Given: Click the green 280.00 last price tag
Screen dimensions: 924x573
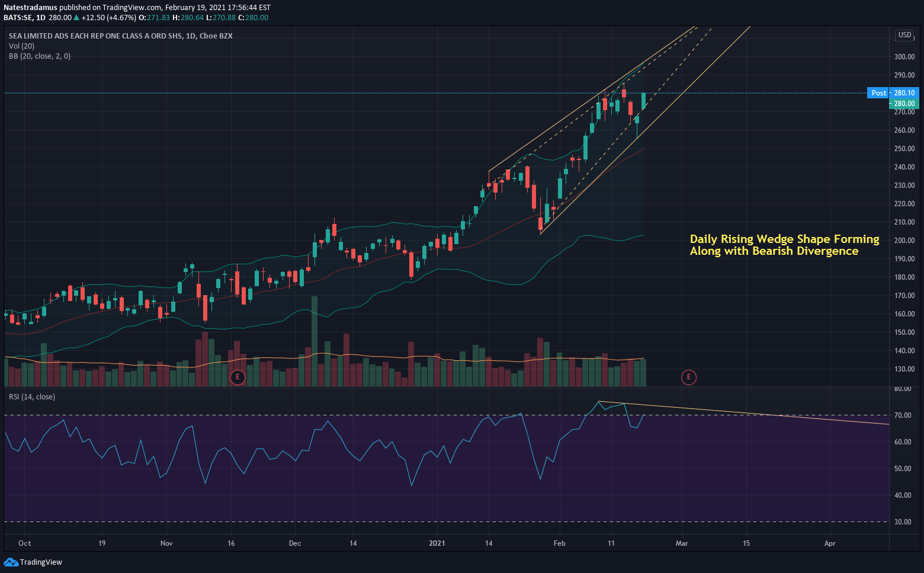Looking at the screenshot, I should click(904, 104).
